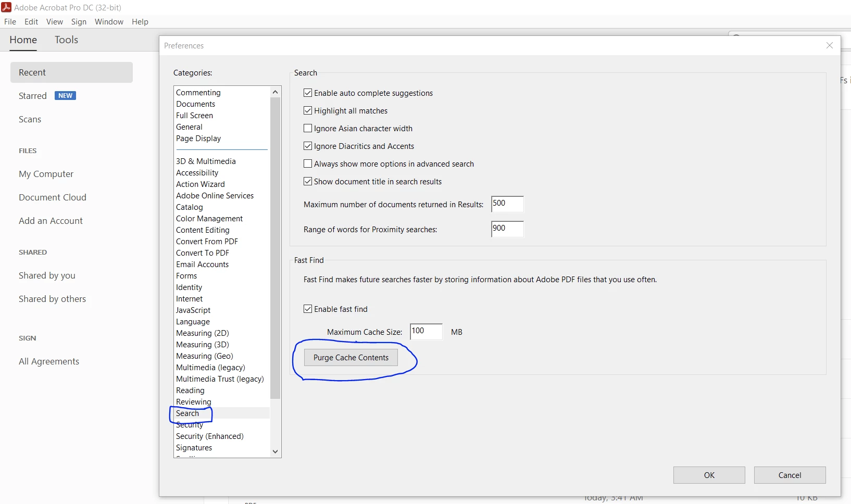
Task: Select Catalog category
Action: tap(189, 207)
